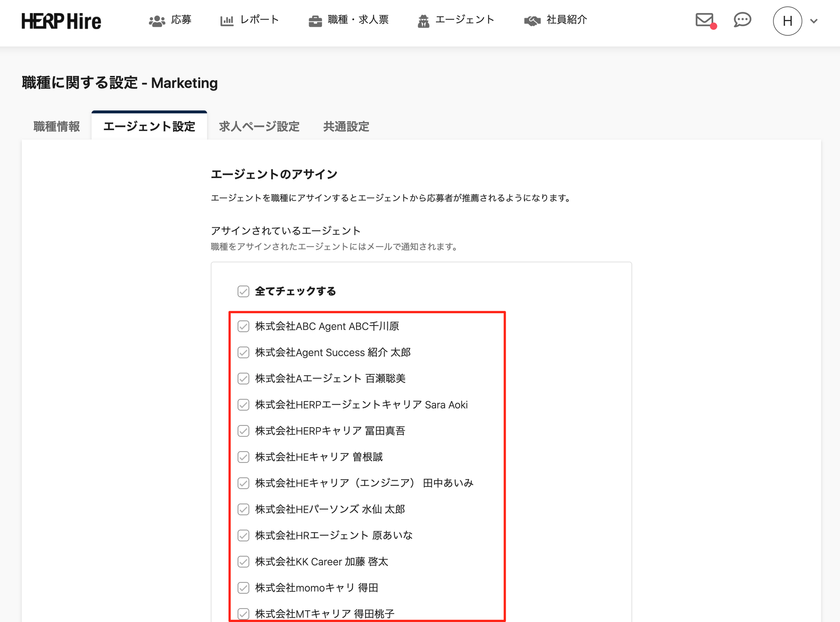Toggle checkbox for HERPエージェントキャリア Sara Aoki
Image resolution: width=840 pixels, height=622 pixels.
coord(244,405)
